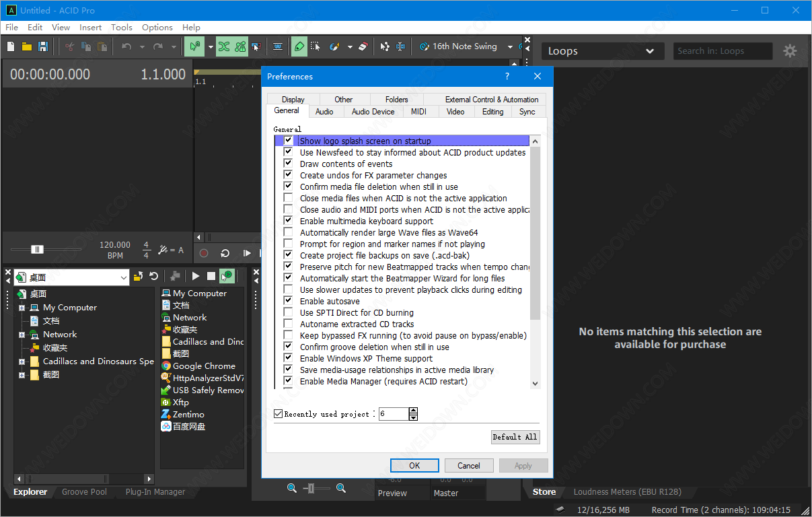This screenshot has width=812, height=517.
Task: Enable Automatically render large Wave files as Wave64
Action: [x=288, y=232]
